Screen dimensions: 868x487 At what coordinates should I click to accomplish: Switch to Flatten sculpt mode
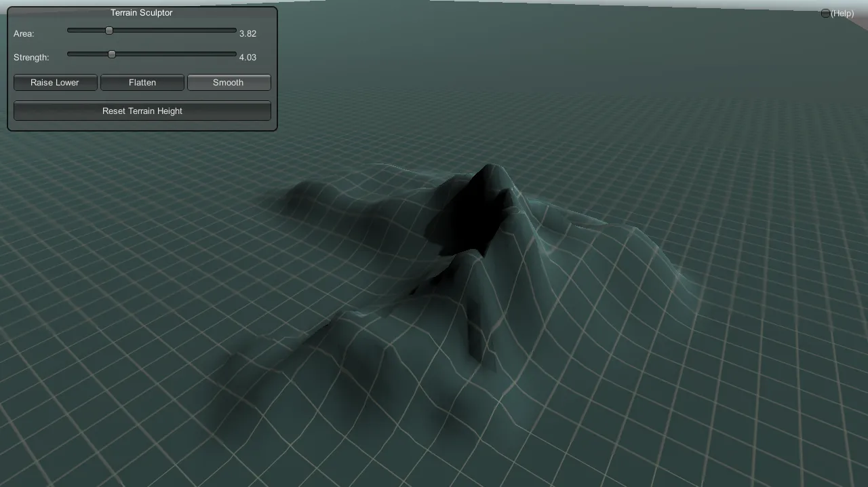point(142,83)
